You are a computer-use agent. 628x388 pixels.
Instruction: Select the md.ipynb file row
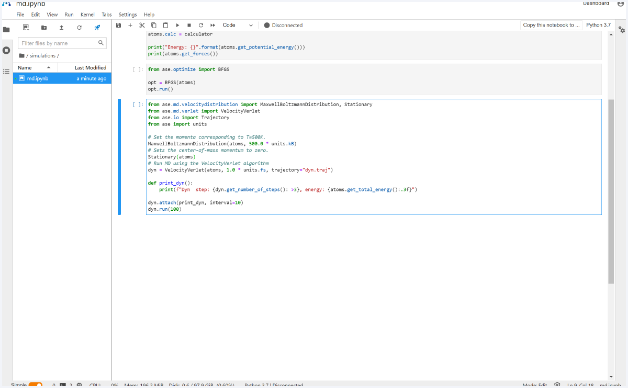tap(62, 78)
